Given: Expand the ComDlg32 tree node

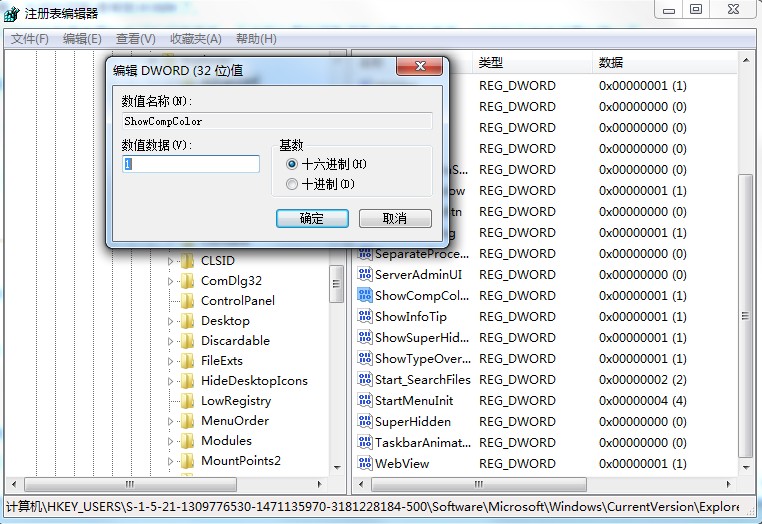Looking at the screenshot, I should (170, 281).
